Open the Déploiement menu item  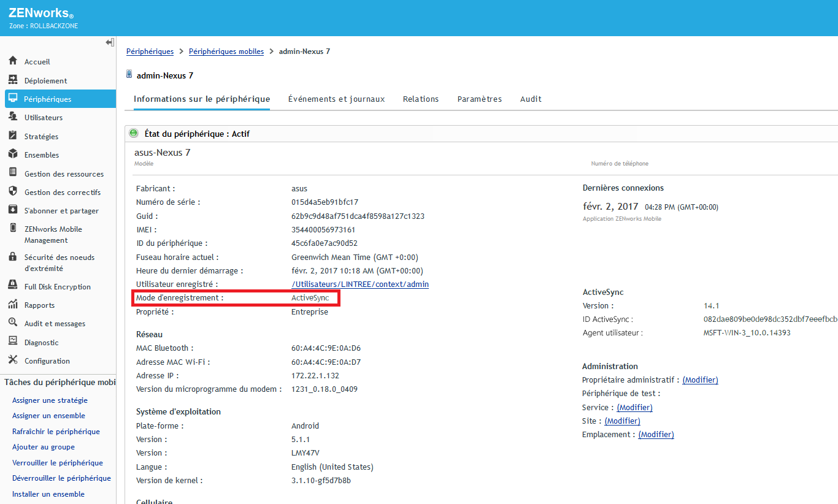coord(46,81)
